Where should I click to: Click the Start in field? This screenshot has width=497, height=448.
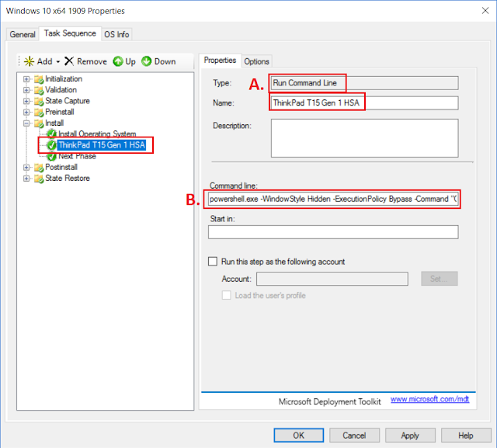333,232
